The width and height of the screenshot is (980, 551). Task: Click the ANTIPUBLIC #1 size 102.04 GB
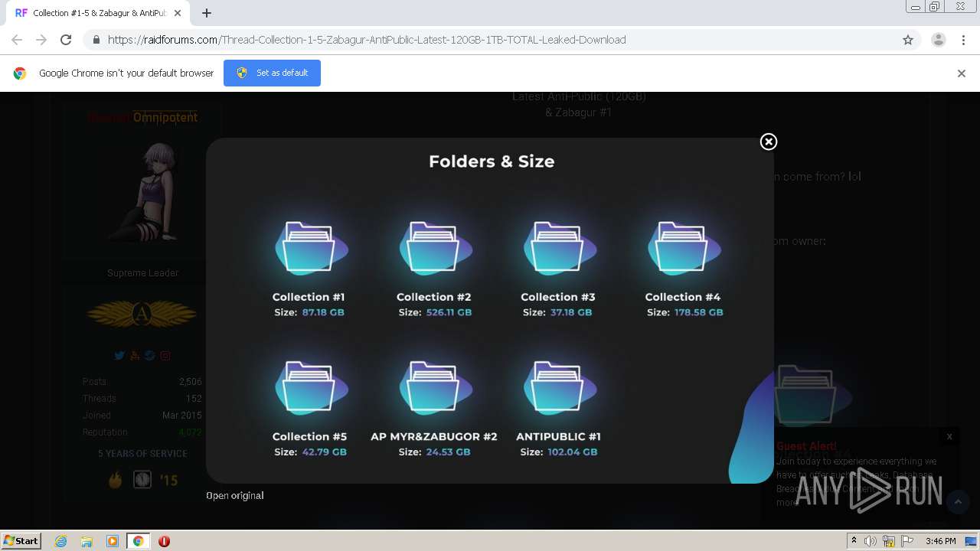coord(573,452)
